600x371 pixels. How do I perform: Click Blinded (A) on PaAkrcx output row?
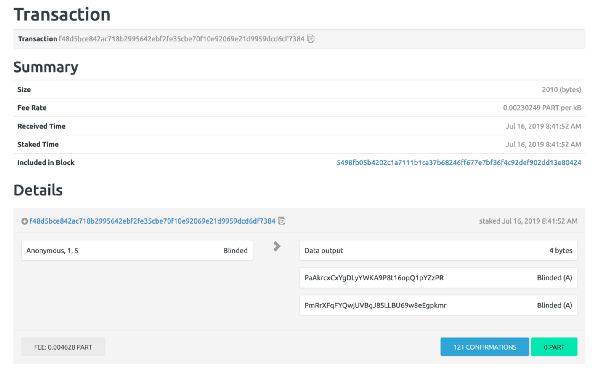(554, 278)
